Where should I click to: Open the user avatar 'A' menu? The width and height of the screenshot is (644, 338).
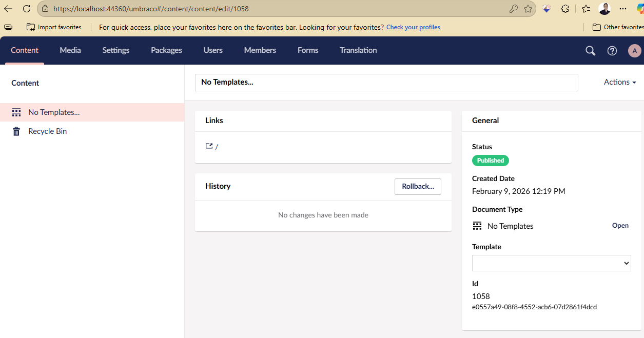pos(635,50)
